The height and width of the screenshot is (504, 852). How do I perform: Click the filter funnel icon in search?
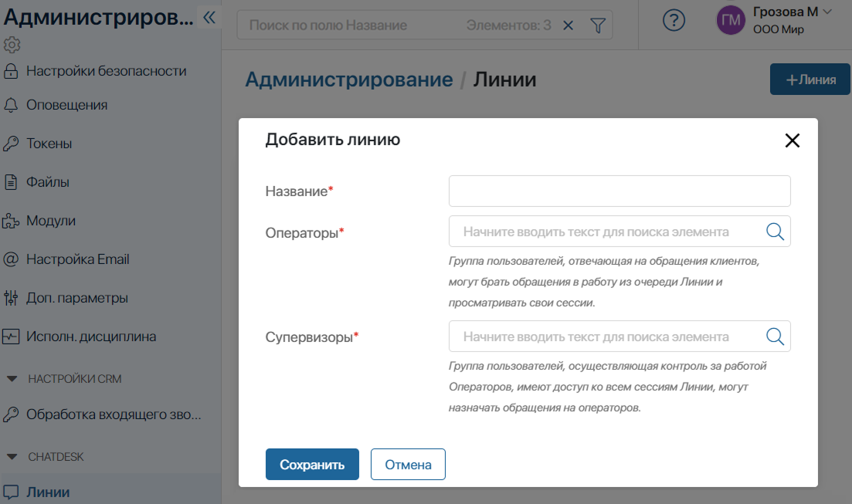[x=597, y=25]
